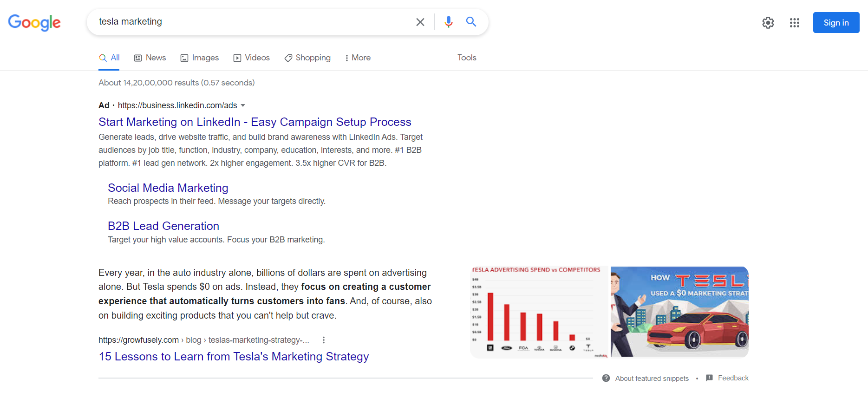
Task: Click the results count text
Action: point(176,83)
